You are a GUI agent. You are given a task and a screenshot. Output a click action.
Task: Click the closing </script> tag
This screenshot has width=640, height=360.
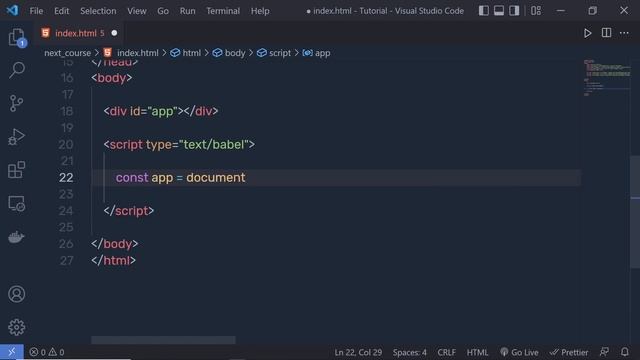(x=129, y=211)
